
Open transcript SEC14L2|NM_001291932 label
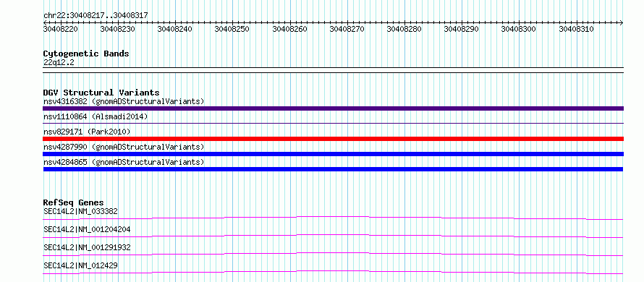(87, 247)
